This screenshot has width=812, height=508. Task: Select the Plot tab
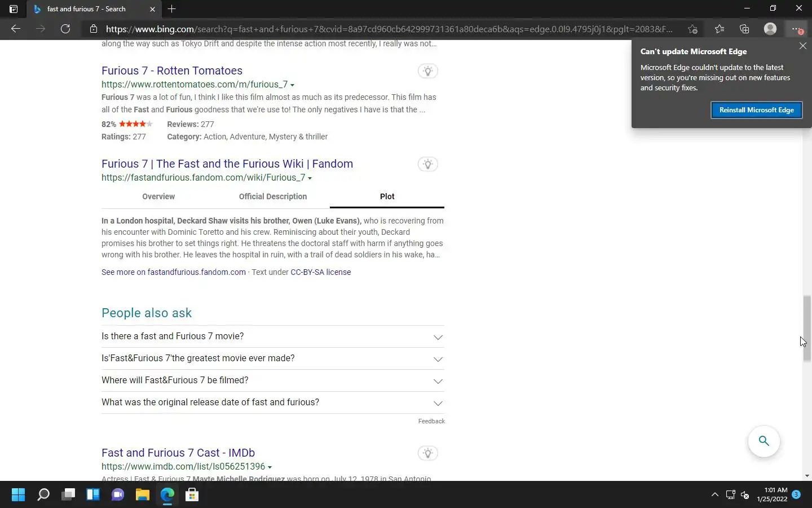pyautogui.click(x=387, y=196)
